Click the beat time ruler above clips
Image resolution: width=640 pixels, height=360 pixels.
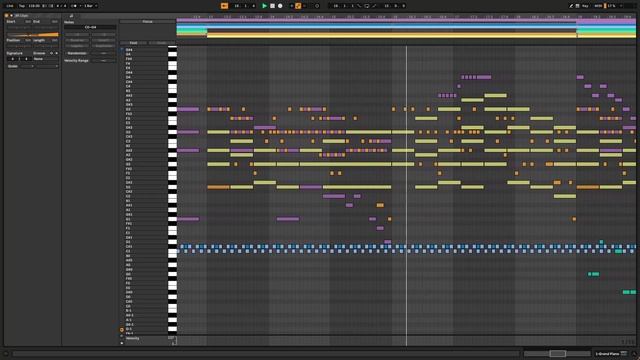[x=406, y=17]
